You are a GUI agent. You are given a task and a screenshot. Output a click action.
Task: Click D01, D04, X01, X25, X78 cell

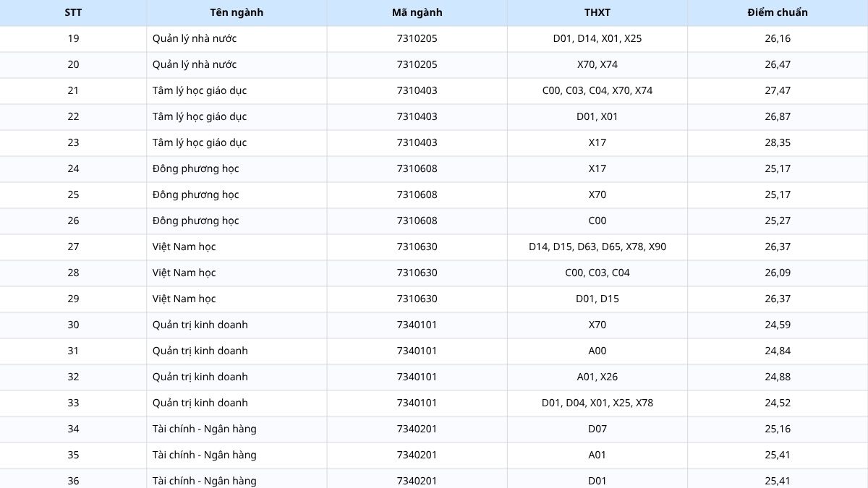click(x=597, y=403)
